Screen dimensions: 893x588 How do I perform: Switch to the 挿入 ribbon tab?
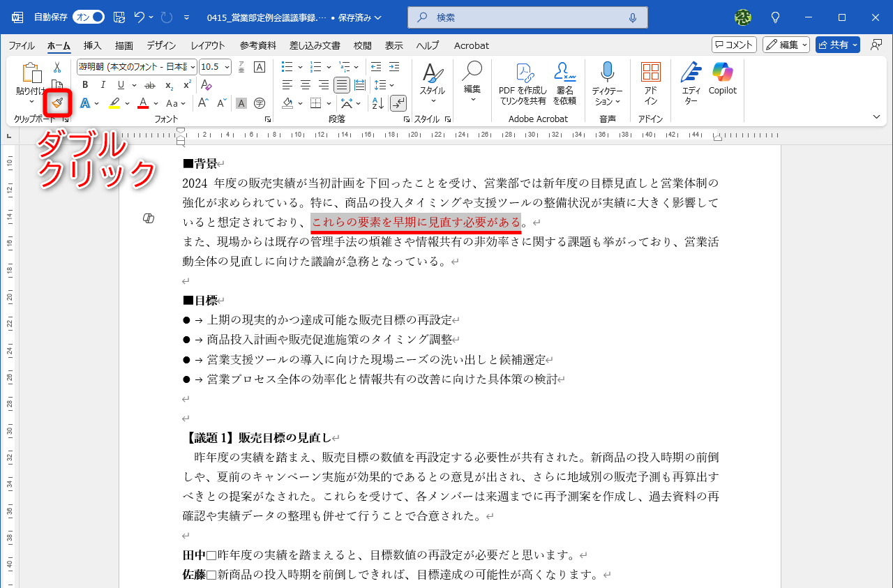pos(91,45)
